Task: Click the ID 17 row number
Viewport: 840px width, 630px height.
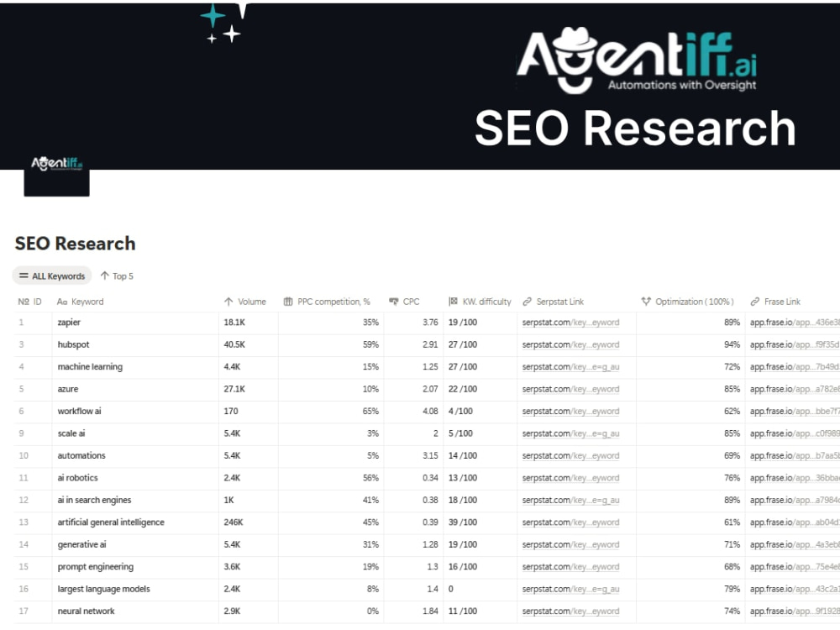Action: 23,612
